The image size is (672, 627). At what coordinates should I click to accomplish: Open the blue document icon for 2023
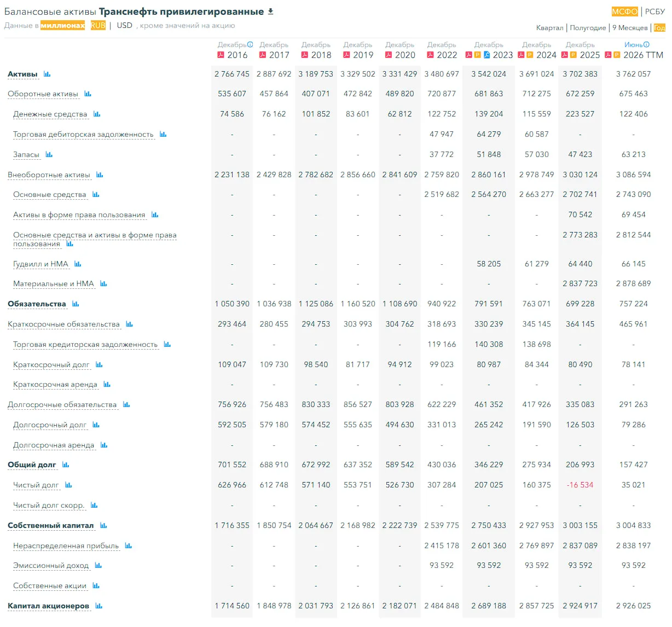tap(486, 55)
